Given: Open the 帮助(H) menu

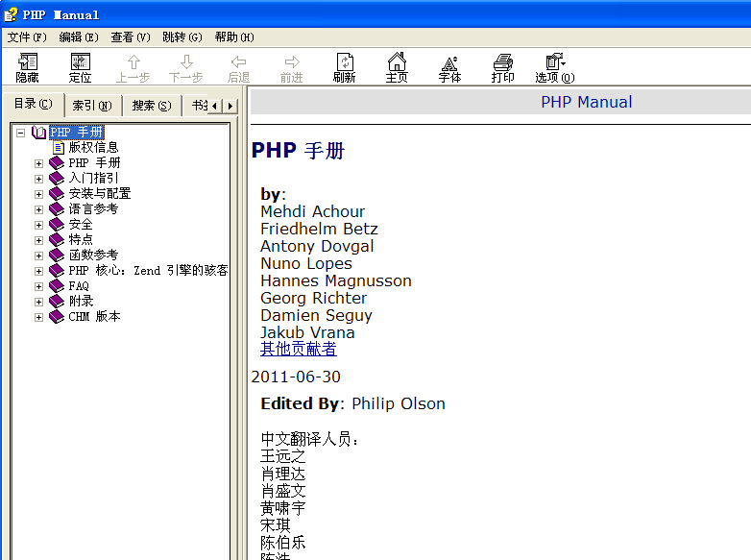Looking at the screenshot, I should coord(234,37).
